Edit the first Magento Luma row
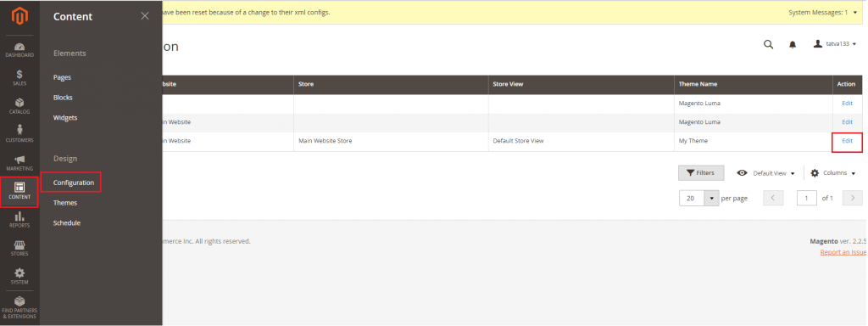 847,103
